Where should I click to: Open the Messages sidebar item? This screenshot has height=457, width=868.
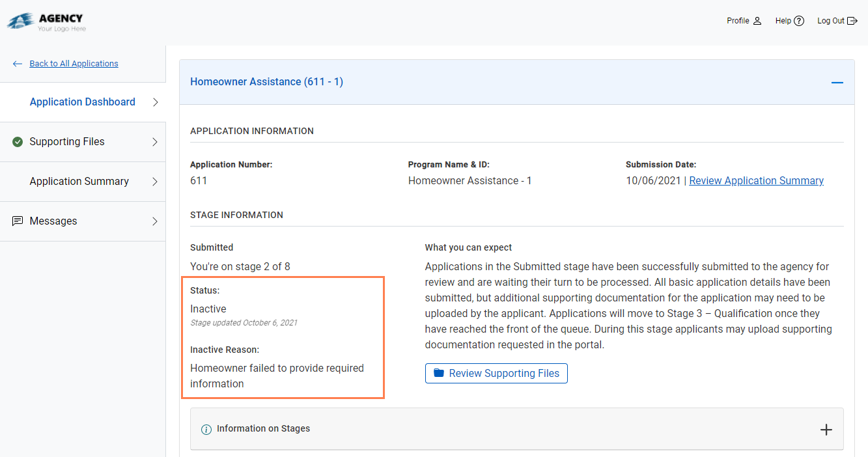(x=53, y=221)
